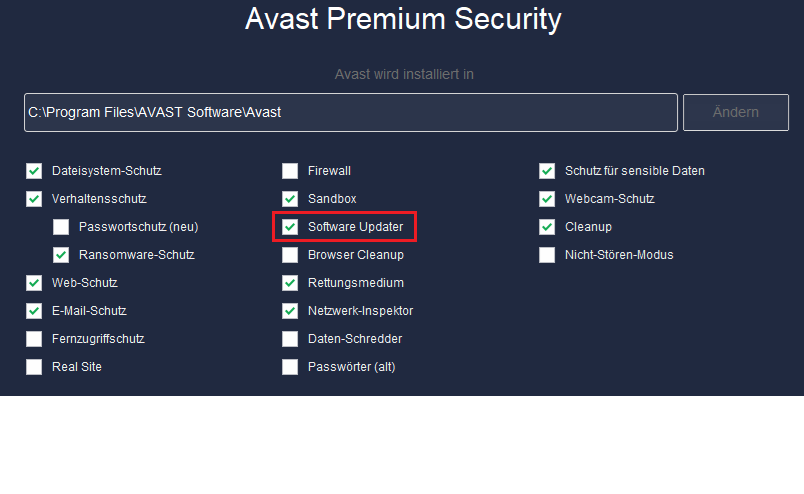The height and width of the screenshot is (494, 804).
Task: Uncheck the Dateisystem-Schutz checkbox
Action: pyautogui.click(x=35, y=171)
